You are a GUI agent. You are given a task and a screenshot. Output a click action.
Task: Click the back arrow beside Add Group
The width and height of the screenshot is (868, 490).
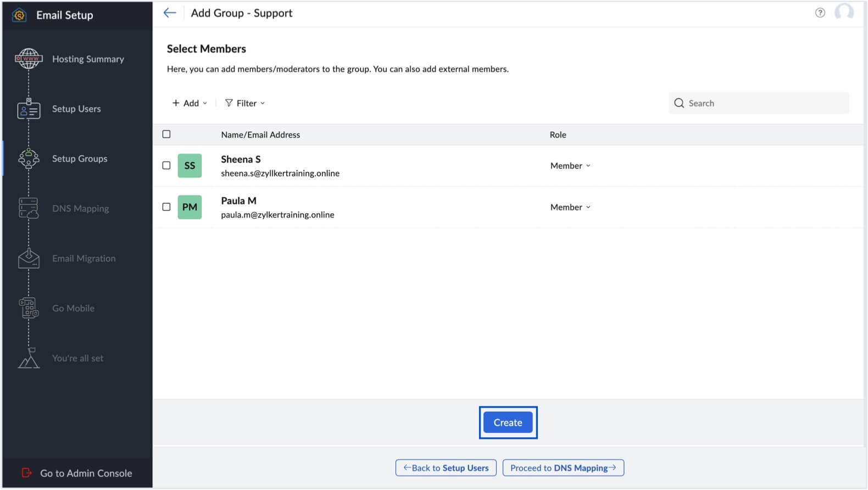pos(170,13)
